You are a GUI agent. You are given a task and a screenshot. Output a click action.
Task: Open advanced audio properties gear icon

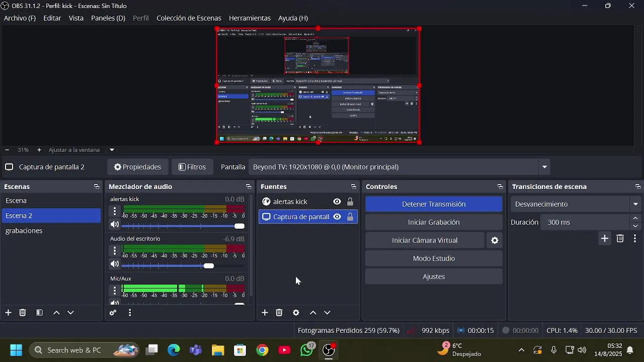point(113,313)
